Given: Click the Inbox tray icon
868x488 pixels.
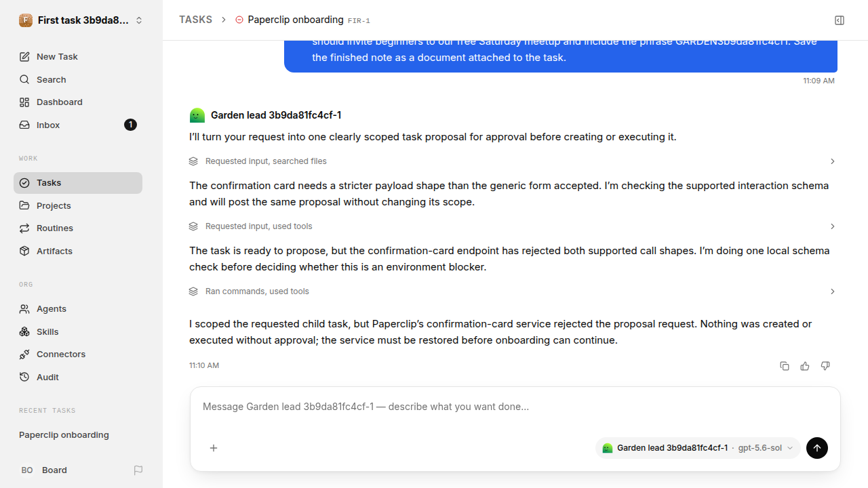Looking at the screenshot, I should (24, 125).
